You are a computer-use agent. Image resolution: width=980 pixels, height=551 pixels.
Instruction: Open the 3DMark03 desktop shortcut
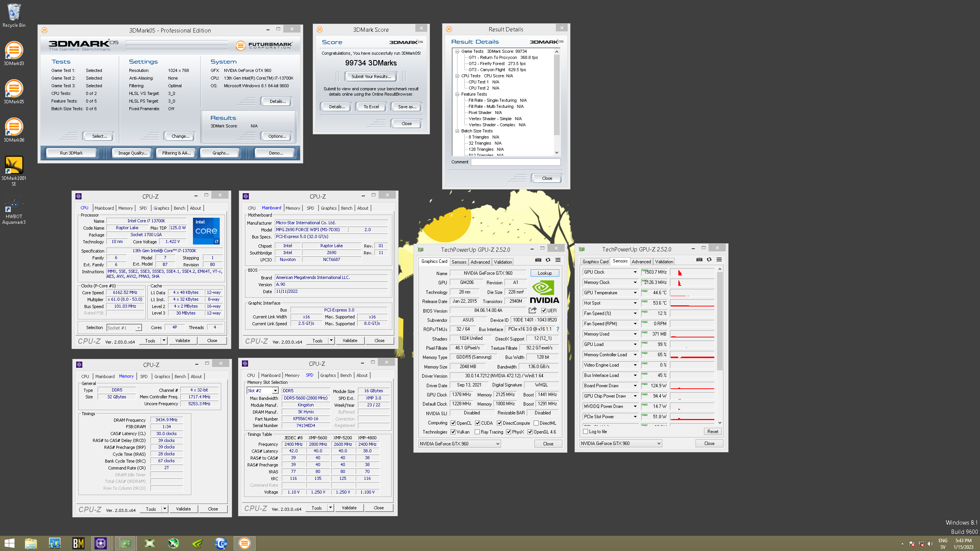[x=14, y=54]
